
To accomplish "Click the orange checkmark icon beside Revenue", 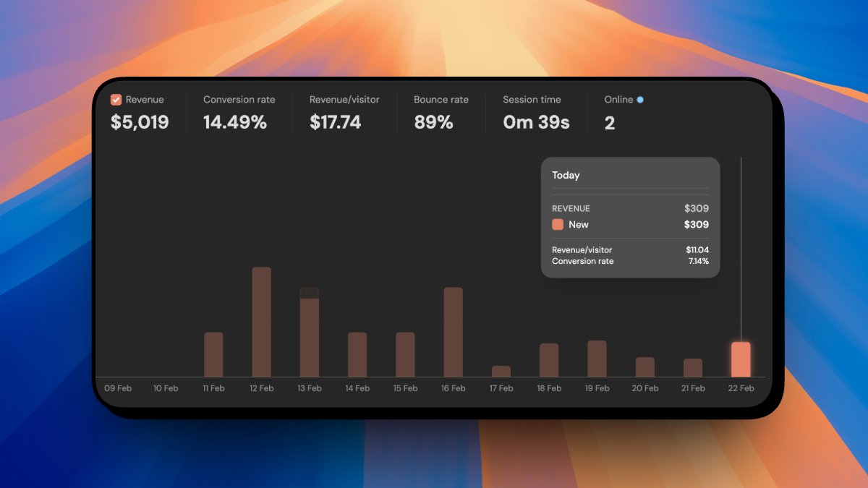I will [116, 99].
